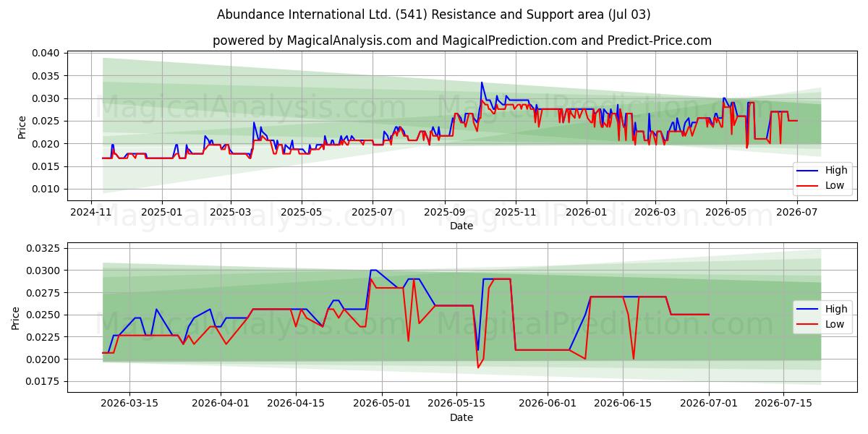868x434 pixels.
Task: Click the '2026-06-15' bottom x-axis tick
Action: tap(623, 404)
